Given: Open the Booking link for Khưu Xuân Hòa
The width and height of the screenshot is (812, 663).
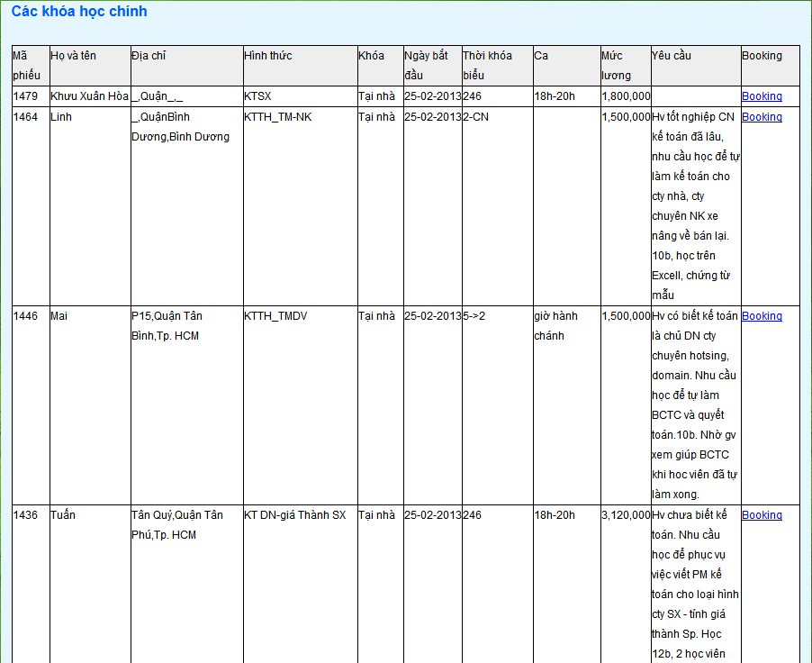Looking at the screenshot, I should 762,96.
